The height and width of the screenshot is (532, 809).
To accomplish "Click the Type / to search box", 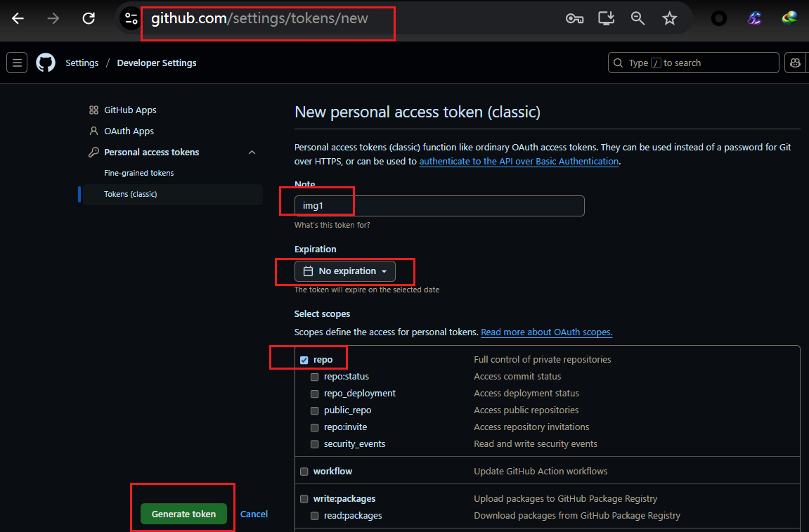I will point(693,63).
